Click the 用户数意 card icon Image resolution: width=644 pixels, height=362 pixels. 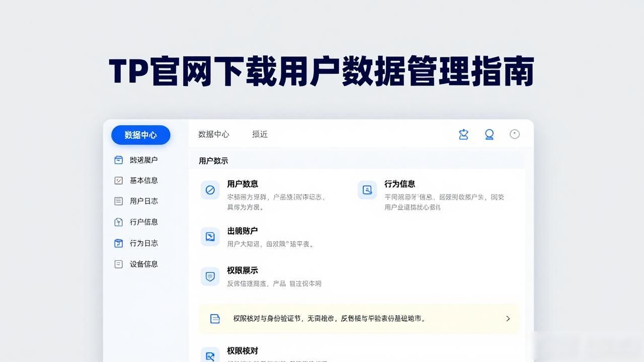click(x=210, y=190)
